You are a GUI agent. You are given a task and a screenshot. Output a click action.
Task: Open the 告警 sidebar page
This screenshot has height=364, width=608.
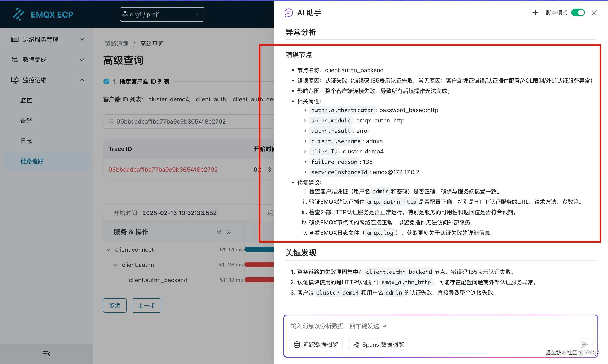click(26, 120)
